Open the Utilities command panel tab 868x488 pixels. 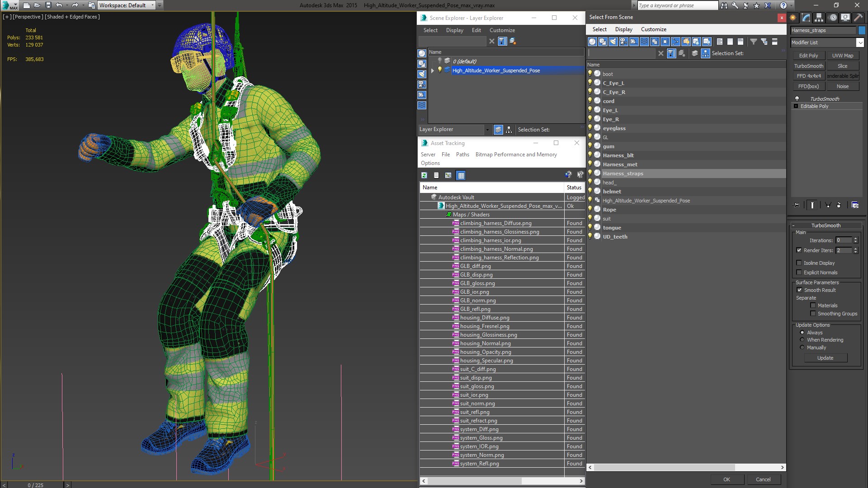(x=858, y=18)
